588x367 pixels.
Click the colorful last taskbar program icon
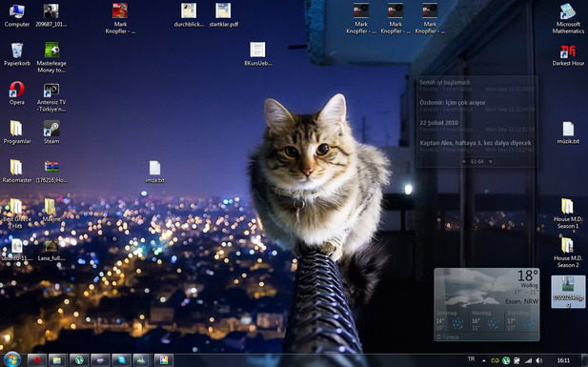point(164,360)
